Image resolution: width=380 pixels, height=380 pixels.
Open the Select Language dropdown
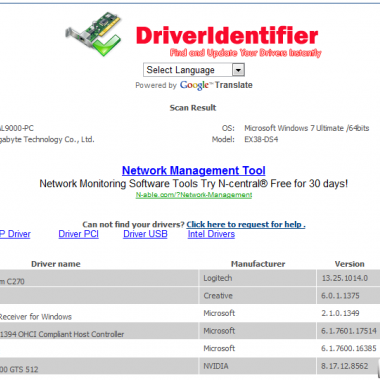pos(194,70)
